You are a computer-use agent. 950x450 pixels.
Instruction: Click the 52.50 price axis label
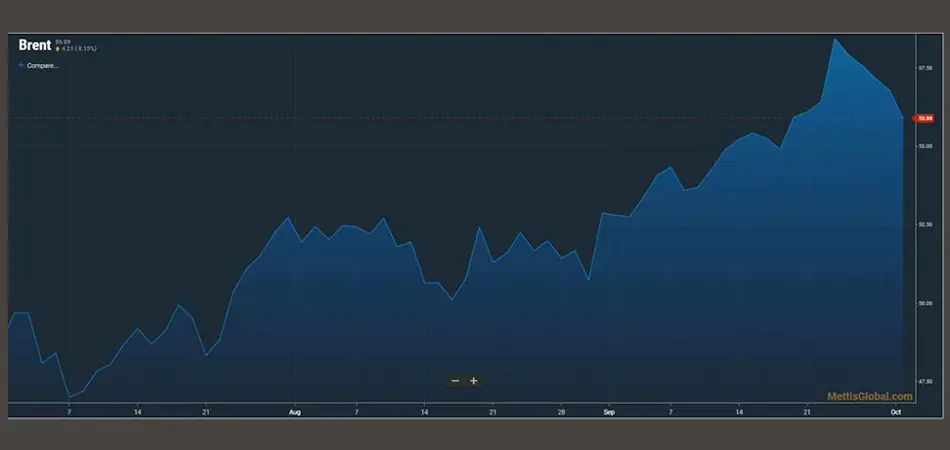pos(924,224)
